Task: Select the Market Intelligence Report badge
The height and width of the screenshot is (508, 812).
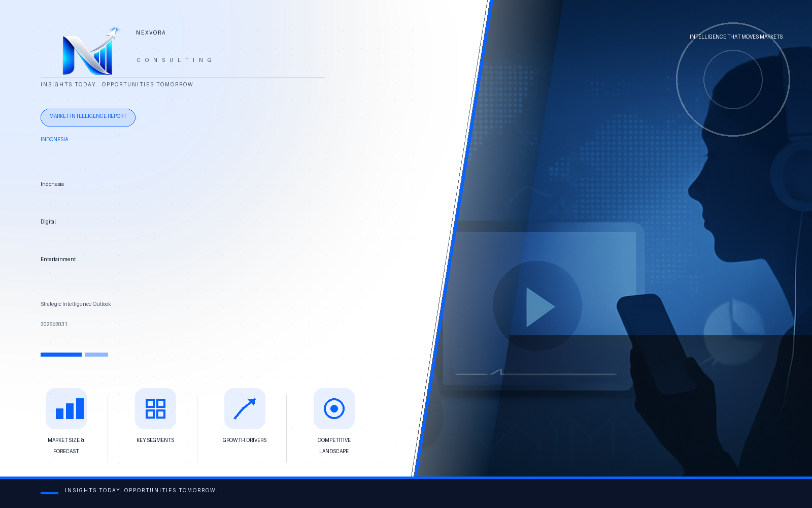Action: tap(88, 117)
